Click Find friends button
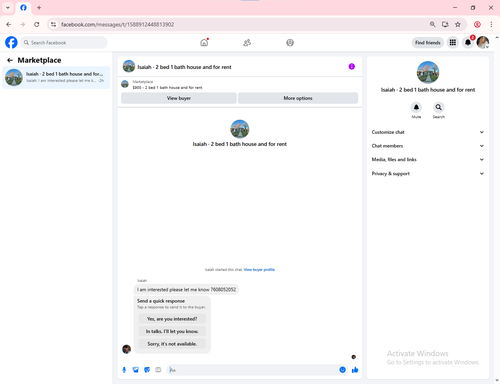 [x=428, y=43]
